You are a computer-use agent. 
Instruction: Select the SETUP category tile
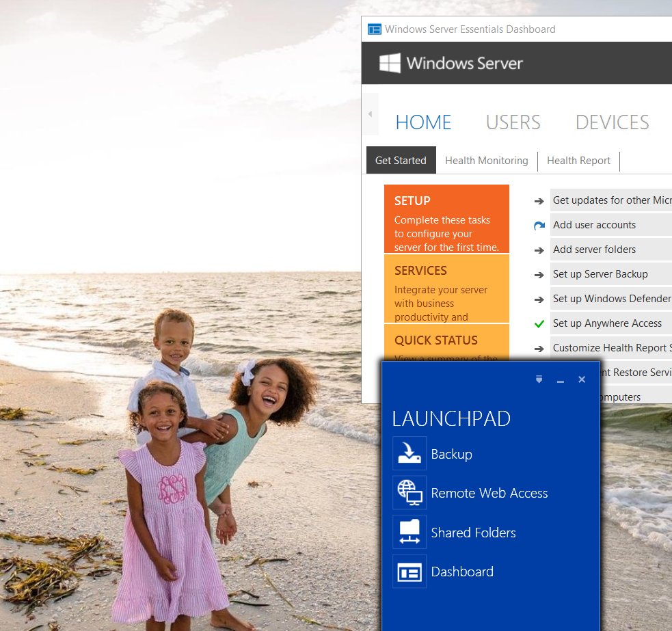click(x=446, y=219)
